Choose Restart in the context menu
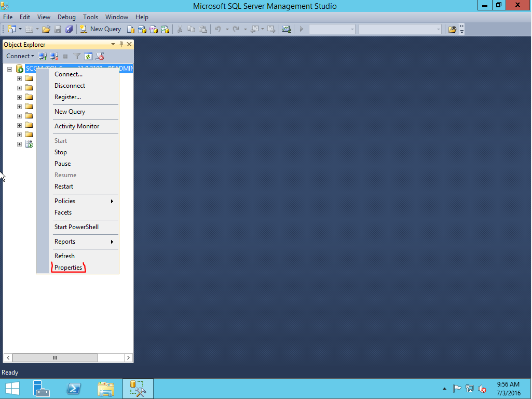This screenshot has width=532, height=399. click(64, 187)
